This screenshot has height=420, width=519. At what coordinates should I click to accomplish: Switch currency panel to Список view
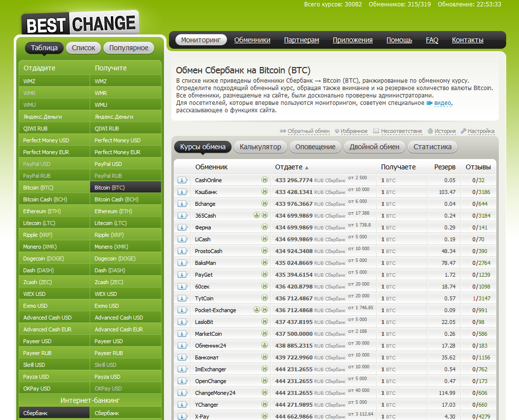point(83,48)
